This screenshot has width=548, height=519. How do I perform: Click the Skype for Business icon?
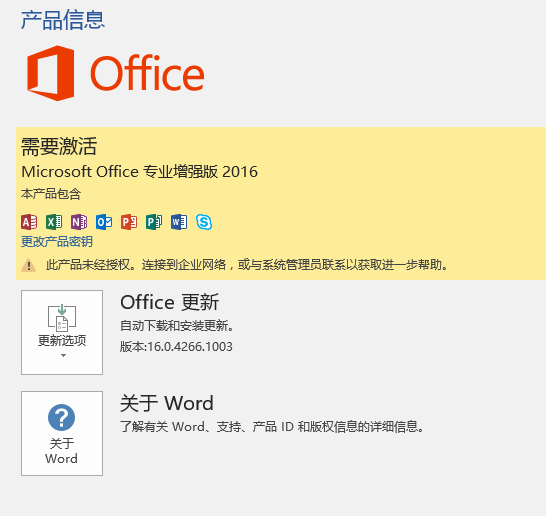(x=204, y=222)
